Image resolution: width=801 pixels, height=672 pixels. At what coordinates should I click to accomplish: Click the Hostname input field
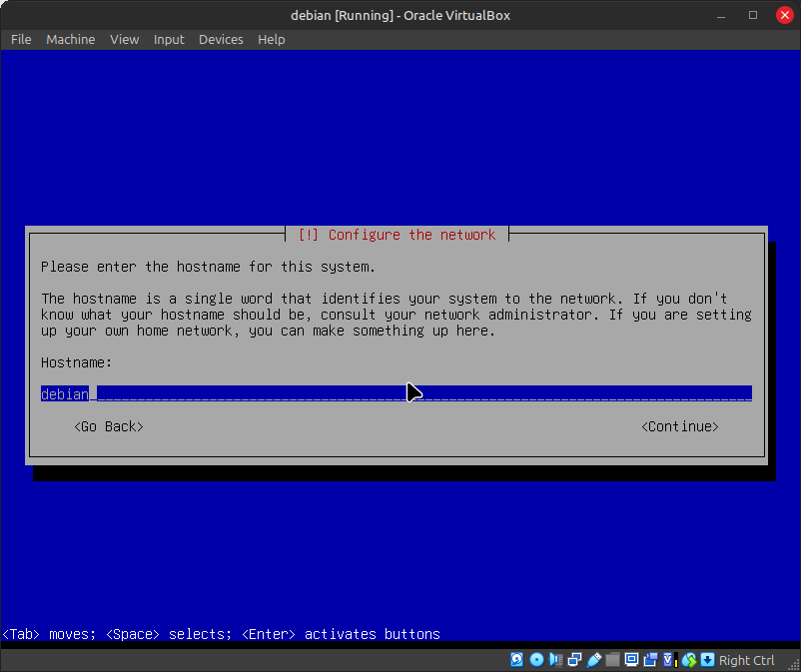(x=396, y=393)
